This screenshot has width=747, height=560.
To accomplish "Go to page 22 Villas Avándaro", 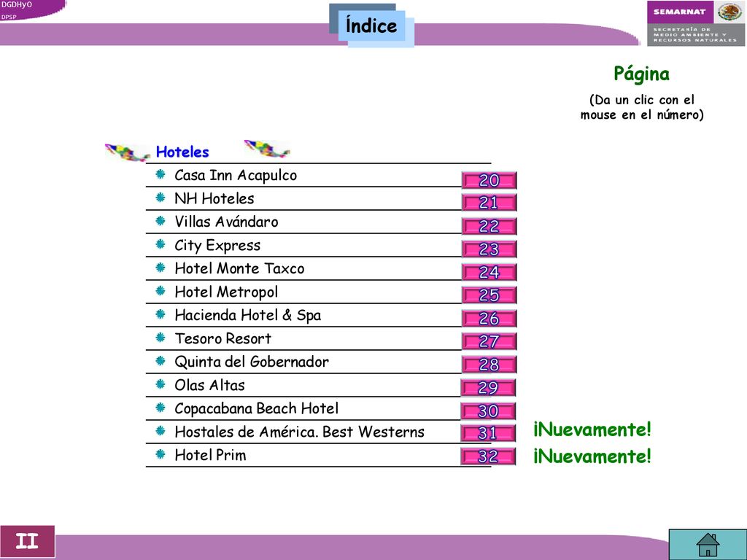I will (x=489, y=226).
